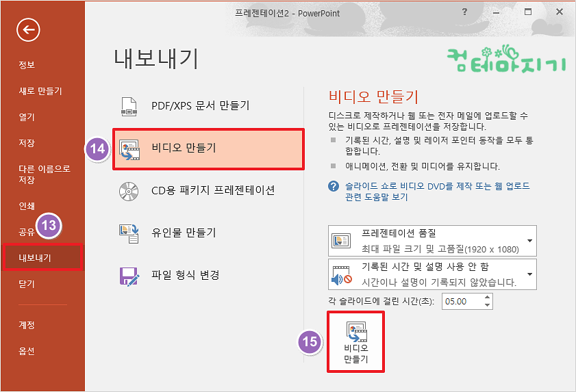
Task: Click the video creation icon in export list
Action: 129,150
